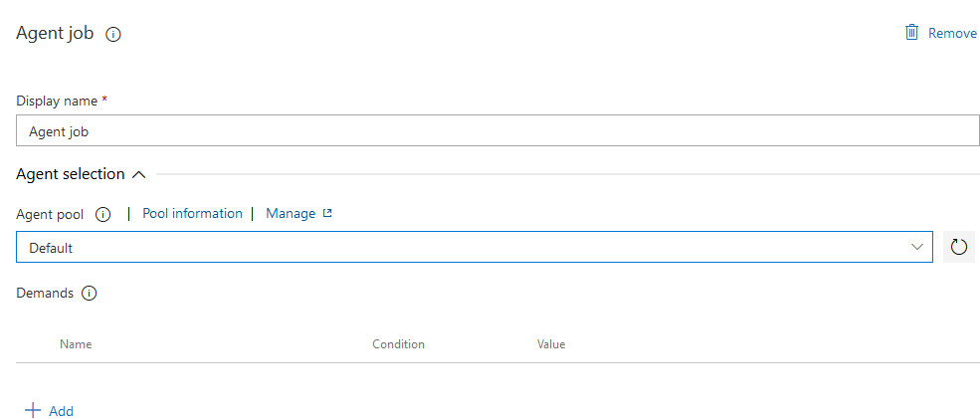This screenshot has height=419, width=980.
Task: Click the Add text label under Demands
Action: click(61, 411)
